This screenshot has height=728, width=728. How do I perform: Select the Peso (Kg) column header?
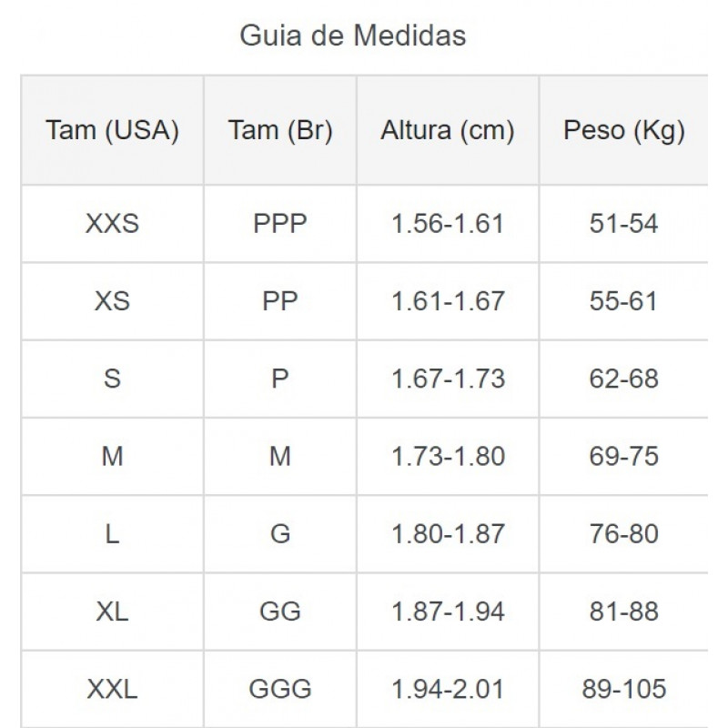pyautogui.click(x=623, y=130)
